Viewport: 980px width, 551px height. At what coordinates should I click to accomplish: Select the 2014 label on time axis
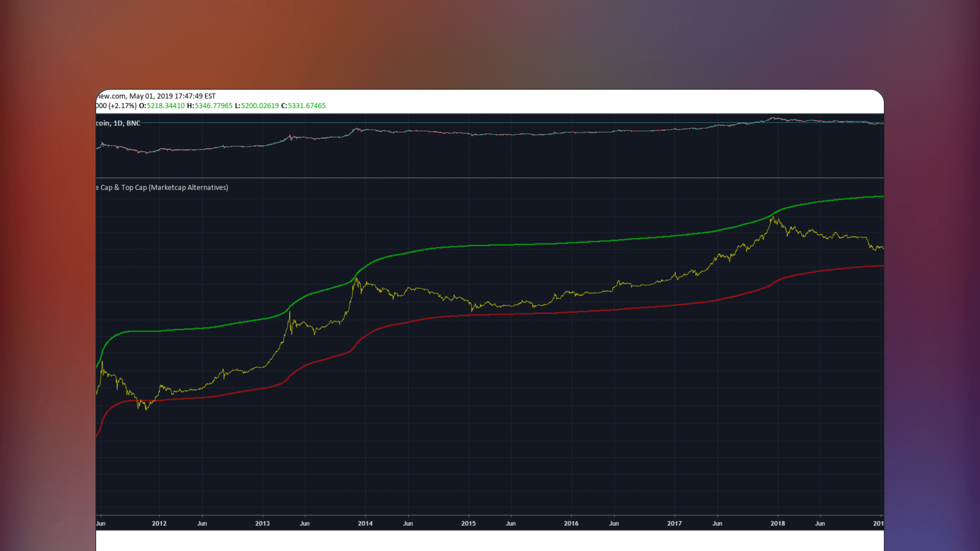pyautogui.click(x=365, y=523)
